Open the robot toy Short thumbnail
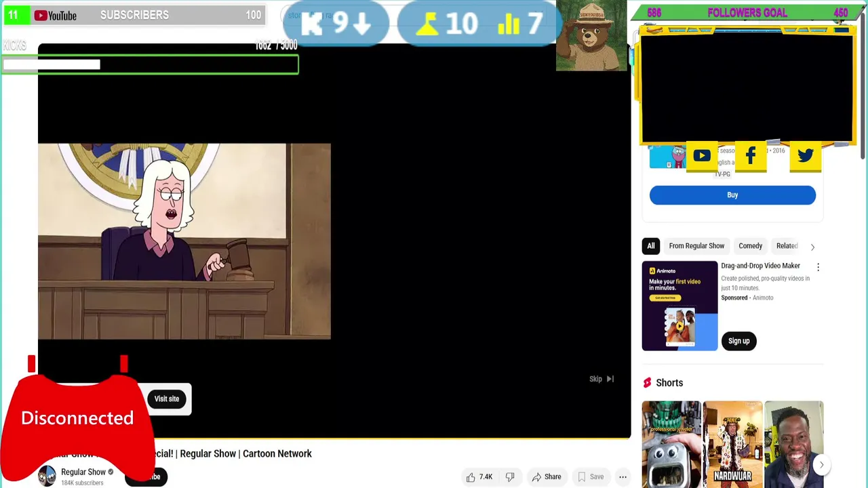The height and width of the screenshot is (488, 868). (671, 444)
